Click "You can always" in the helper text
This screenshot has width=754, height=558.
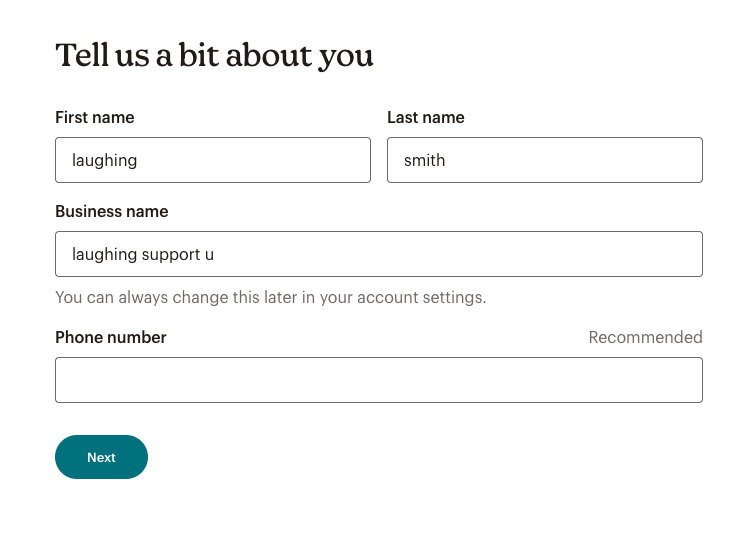tap(112, 298)
